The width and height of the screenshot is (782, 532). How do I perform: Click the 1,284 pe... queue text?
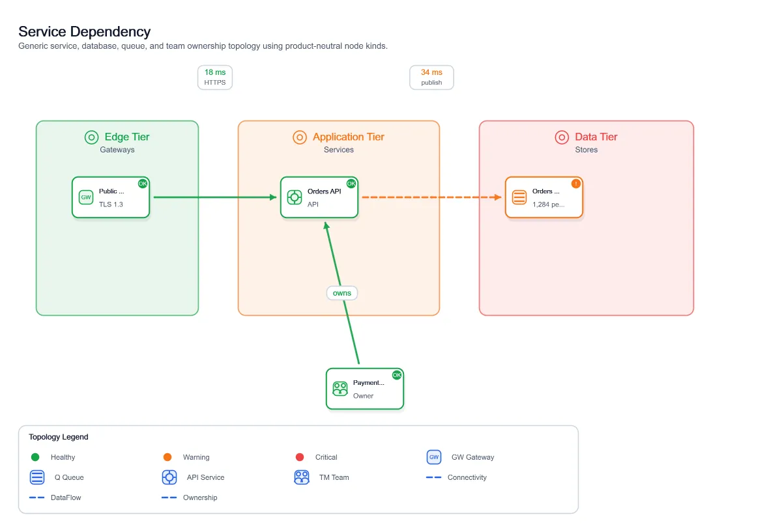[x=549, y=204]
